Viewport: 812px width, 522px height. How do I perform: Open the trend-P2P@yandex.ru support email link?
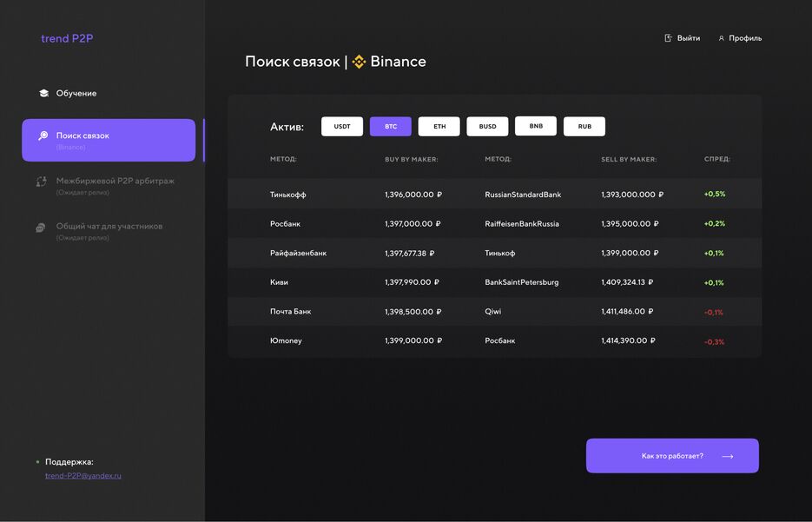tap(83, 475)
